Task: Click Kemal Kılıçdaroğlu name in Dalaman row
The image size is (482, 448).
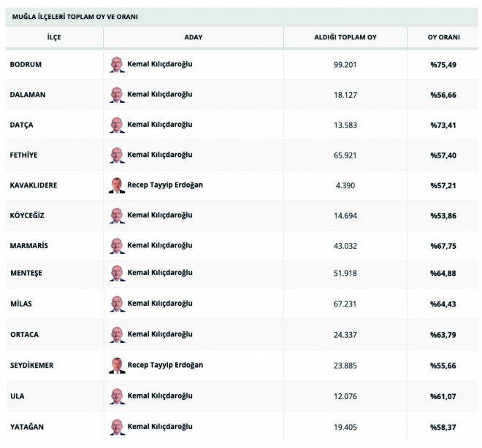Action: tap(160, 94)
